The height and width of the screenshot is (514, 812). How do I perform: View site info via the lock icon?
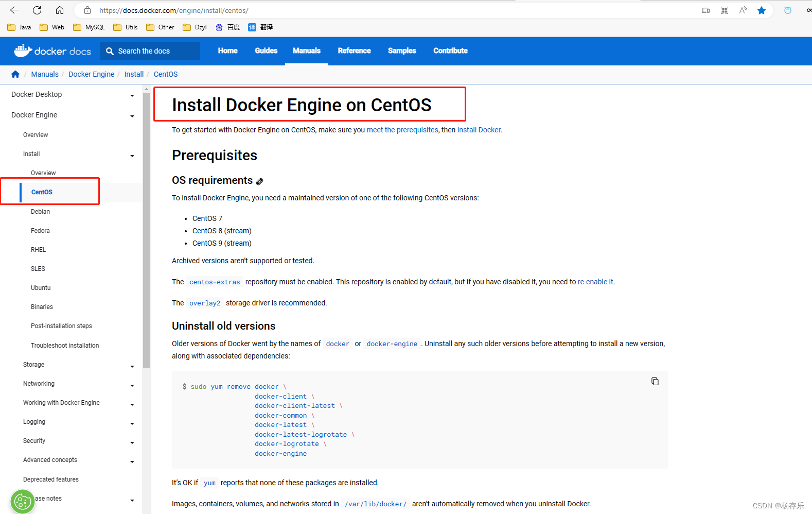click(x=87, y=10)
